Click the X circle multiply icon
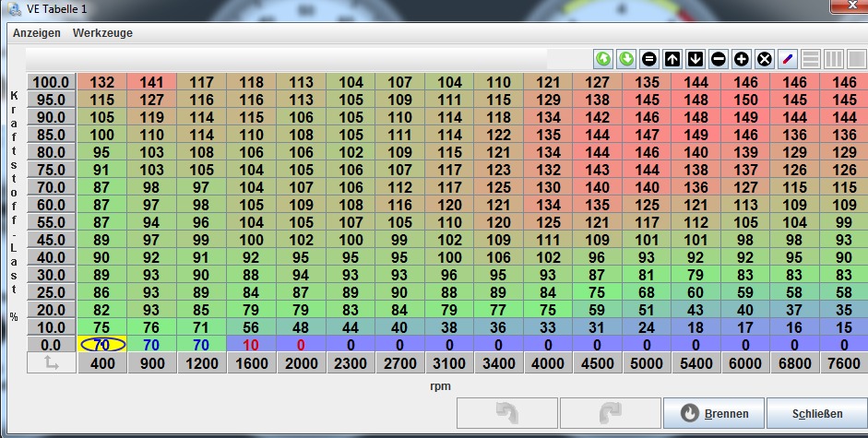 [x=764, y=59]
